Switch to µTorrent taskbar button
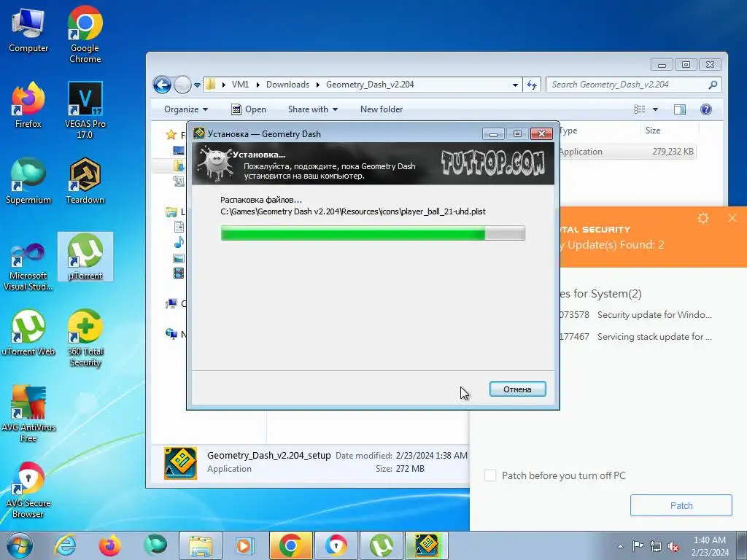Screen dimensions: 747x560 [381, 545]
